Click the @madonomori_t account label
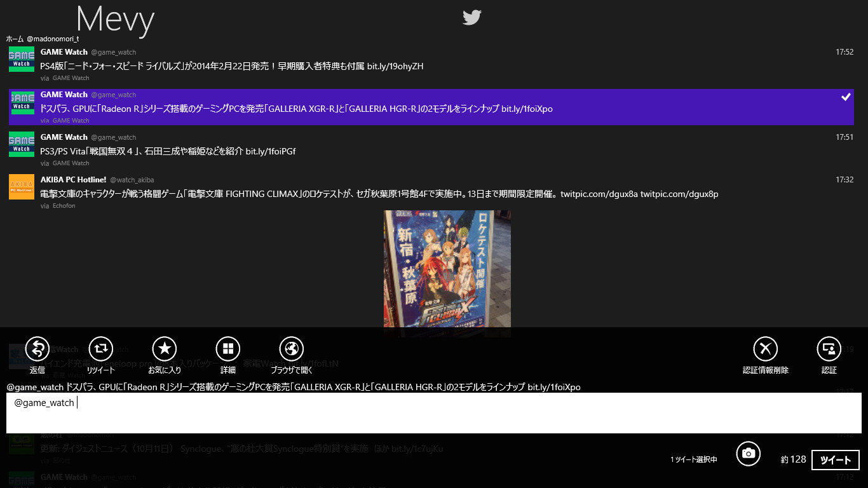Screen dimensions: 868x488 (53, 38)
